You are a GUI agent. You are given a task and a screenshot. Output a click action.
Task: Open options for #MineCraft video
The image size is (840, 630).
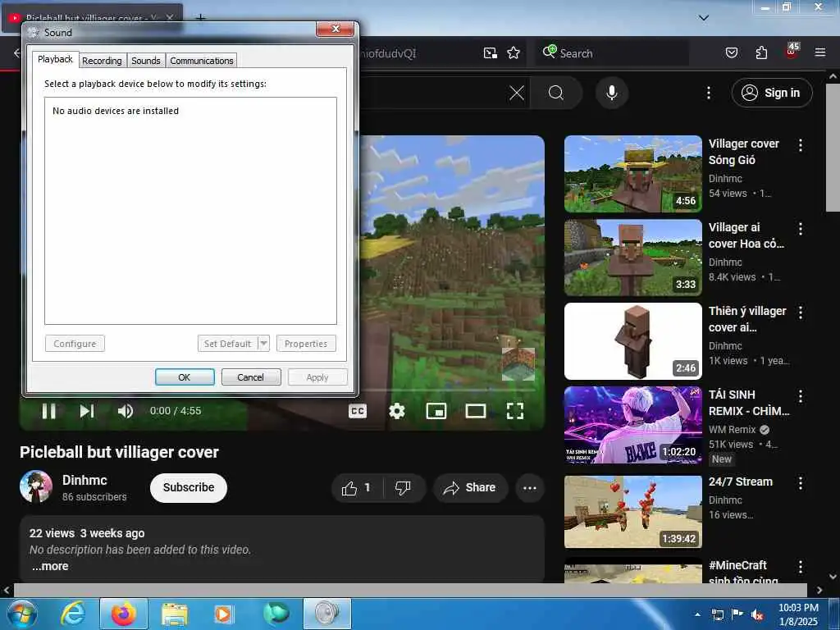[801, 567]
